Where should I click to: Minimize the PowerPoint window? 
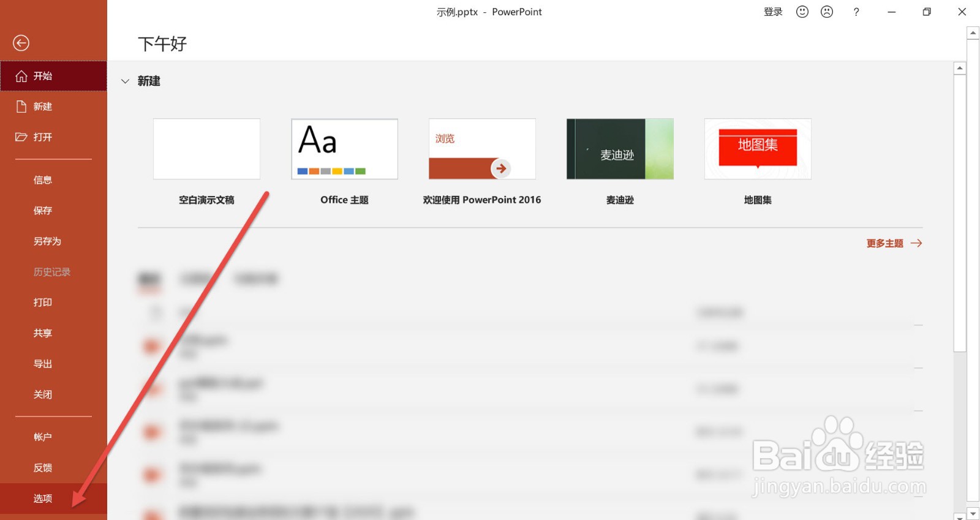tap(892, 12)
